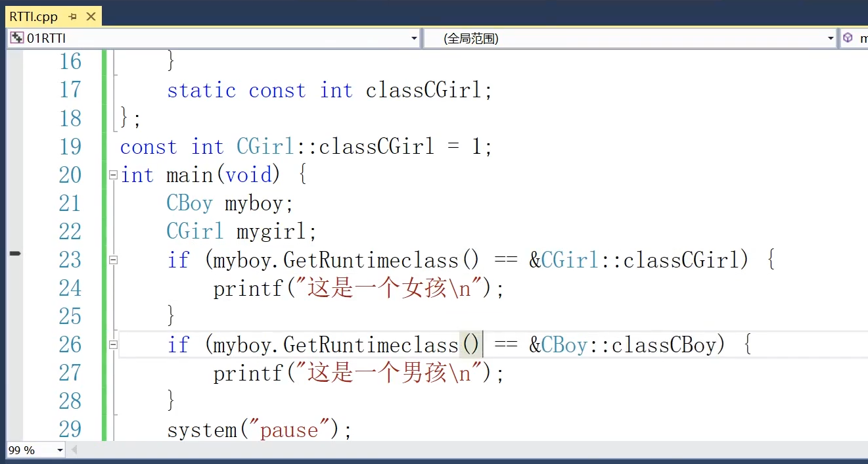Click the project icon beside 01RTTI
The width and height of the screenshot is (868, 464).
18,37
